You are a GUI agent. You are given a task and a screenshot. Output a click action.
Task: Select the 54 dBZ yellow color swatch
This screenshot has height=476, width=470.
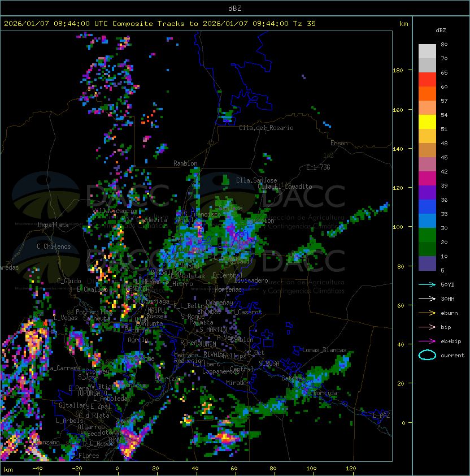click(x=427, y=122)
